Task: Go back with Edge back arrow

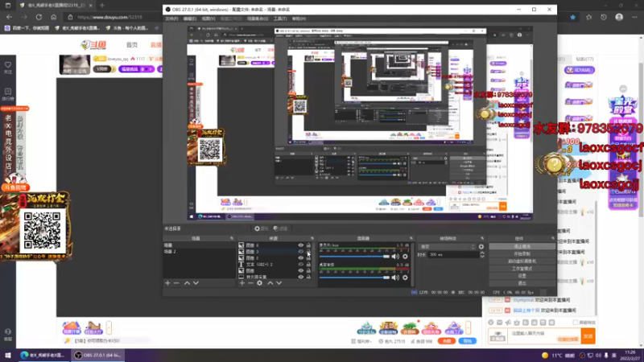Action: [x=9, y=17]
